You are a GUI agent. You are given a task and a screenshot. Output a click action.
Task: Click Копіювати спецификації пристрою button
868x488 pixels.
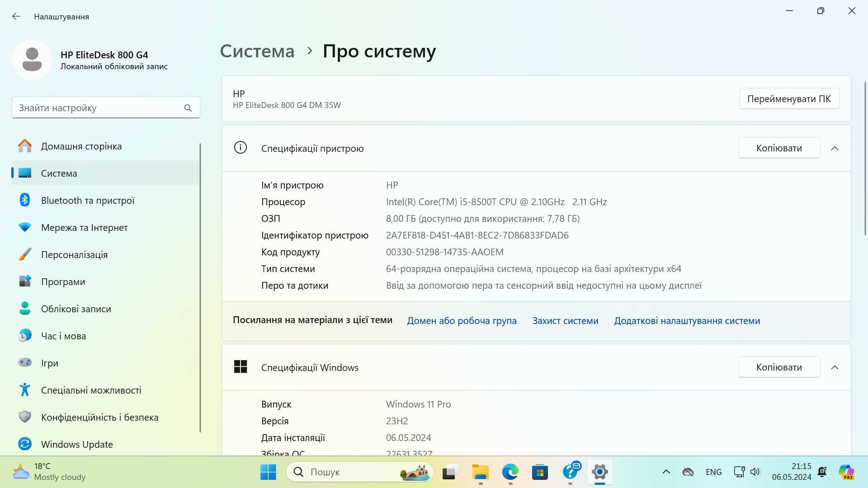(778, 148)
